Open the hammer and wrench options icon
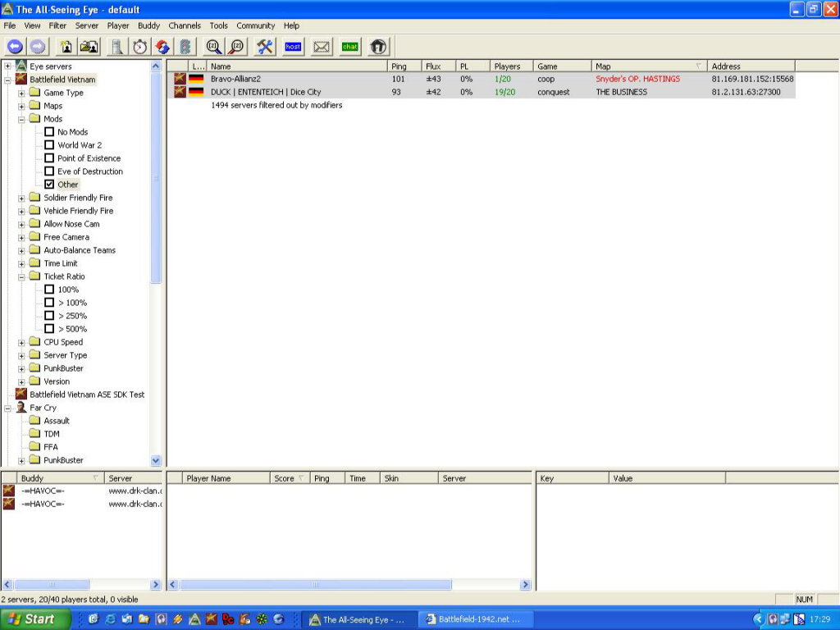840x630 pixels. [265, 47]
